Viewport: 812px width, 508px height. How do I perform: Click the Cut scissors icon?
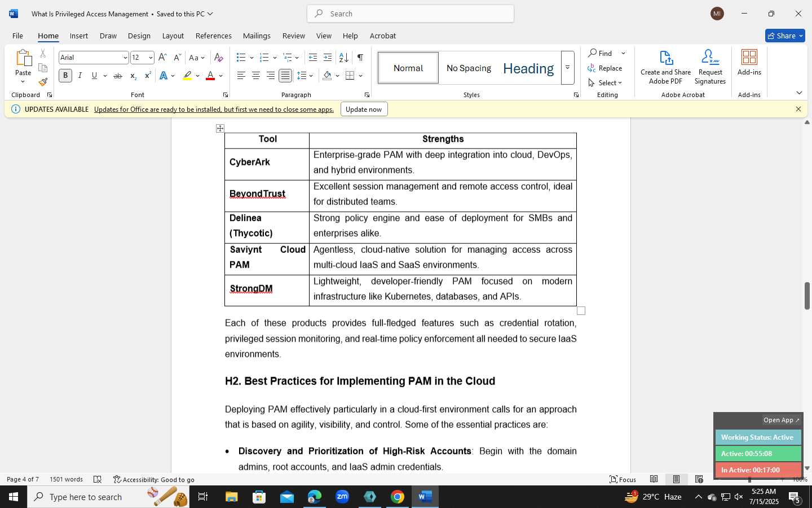point(43,54)
